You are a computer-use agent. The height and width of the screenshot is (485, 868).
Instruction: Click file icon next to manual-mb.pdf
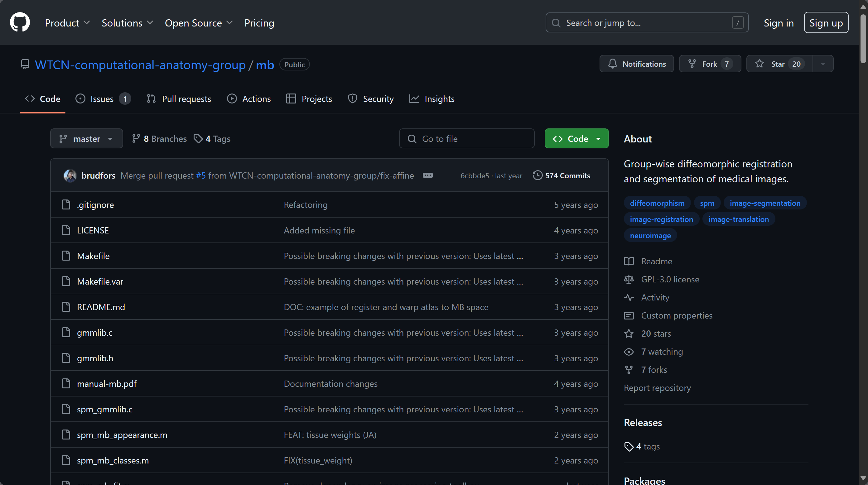(66, 384)
